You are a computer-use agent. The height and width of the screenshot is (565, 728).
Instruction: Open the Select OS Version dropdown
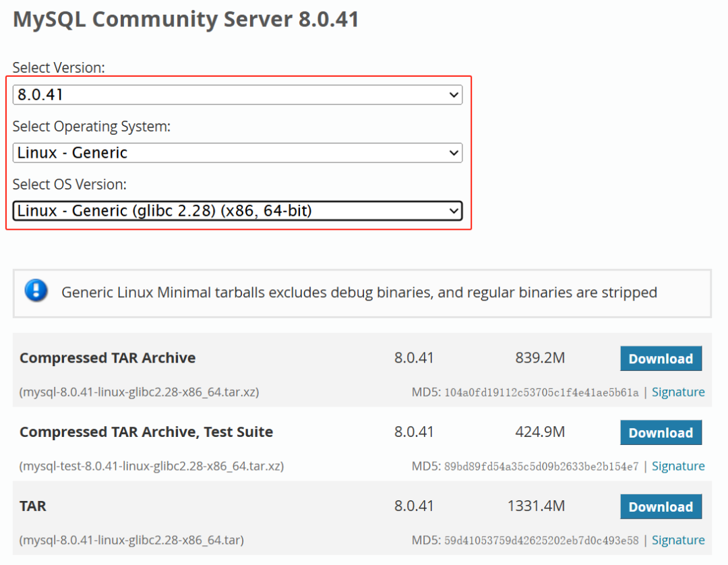click(237, 211)
